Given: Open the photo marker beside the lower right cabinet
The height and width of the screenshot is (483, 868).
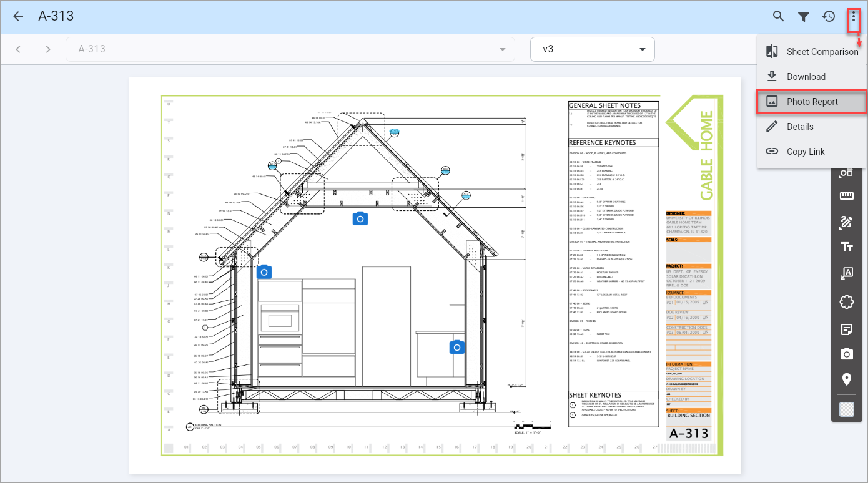Looking at the screenshot, I should coord(457,347).
